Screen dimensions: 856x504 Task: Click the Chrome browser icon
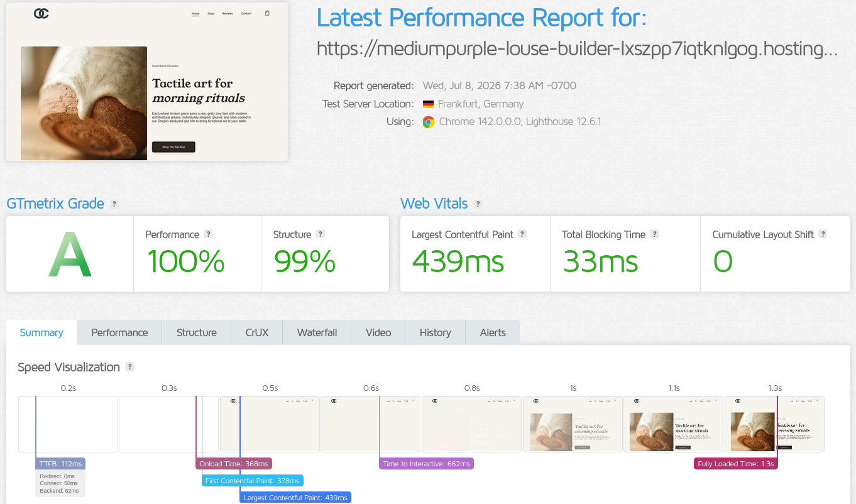(429, 122)
